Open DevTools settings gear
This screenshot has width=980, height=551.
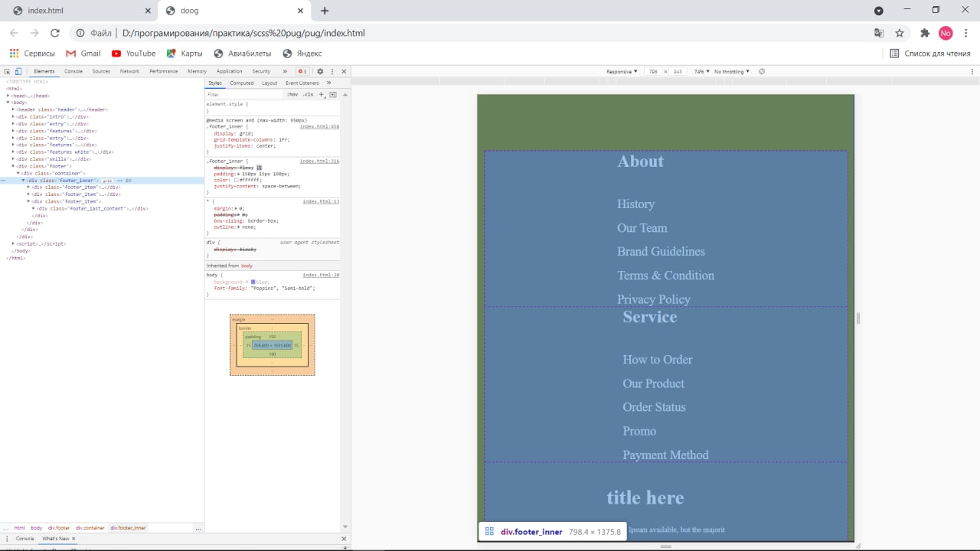pos(320,71)
